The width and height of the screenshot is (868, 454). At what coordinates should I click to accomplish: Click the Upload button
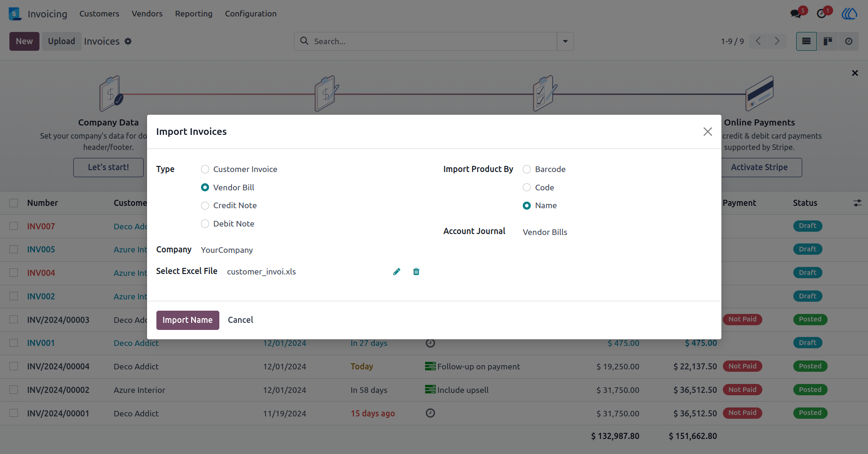62,41
